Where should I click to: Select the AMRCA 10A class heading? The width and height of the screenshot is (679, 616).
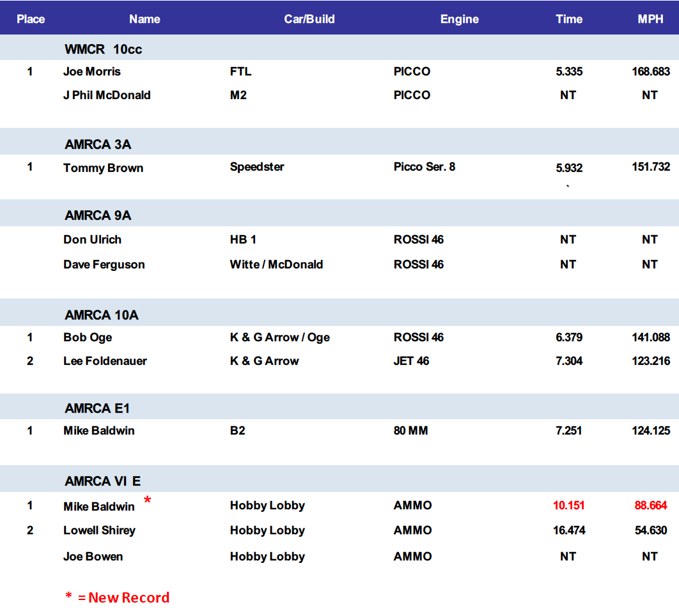[102, 315]
